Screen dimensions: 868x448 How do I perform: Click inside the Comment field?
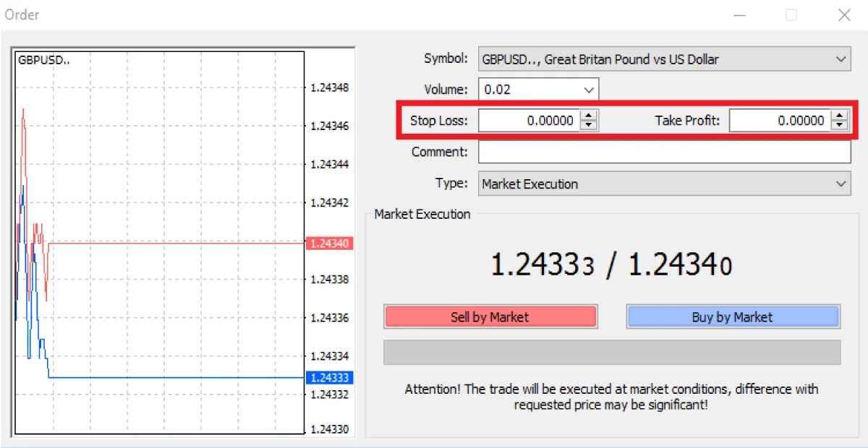pos(651,152)
